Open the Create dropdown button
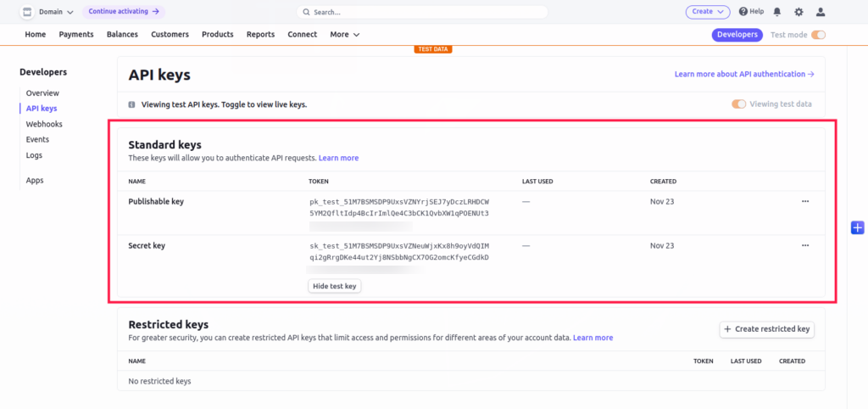The image size is (868, 409). pos(708,12)
